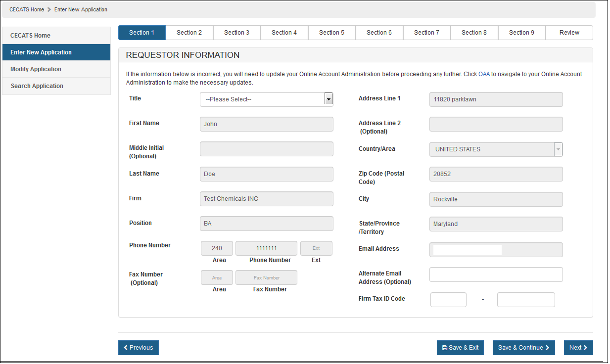Follow the OAA link
This screenshot has width=610, height=364.
[484, 74]
